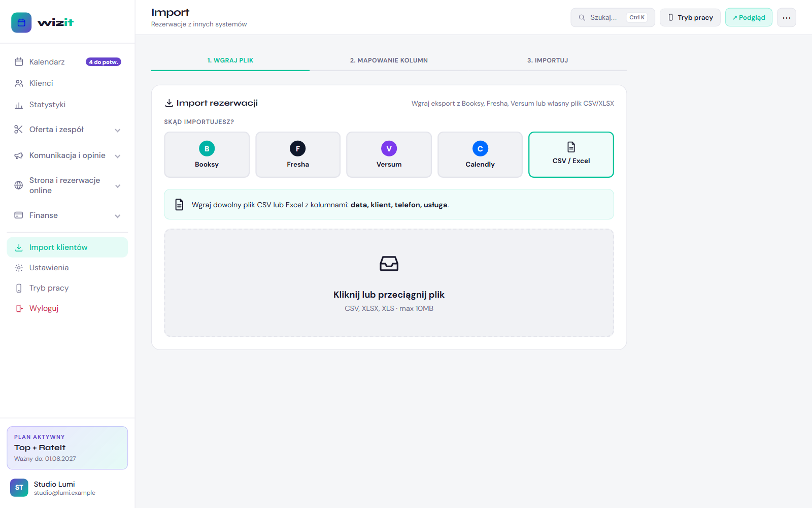Screen dimensions: 812x508
Task: Click the download icon for Import klientów
Action: pyautogui.click(x=19, y=247)
